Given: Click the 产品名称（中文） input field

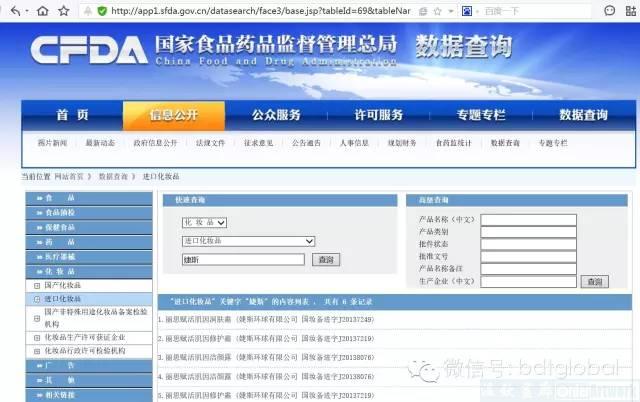Looking at the screenshot, I should click(528, 220).
